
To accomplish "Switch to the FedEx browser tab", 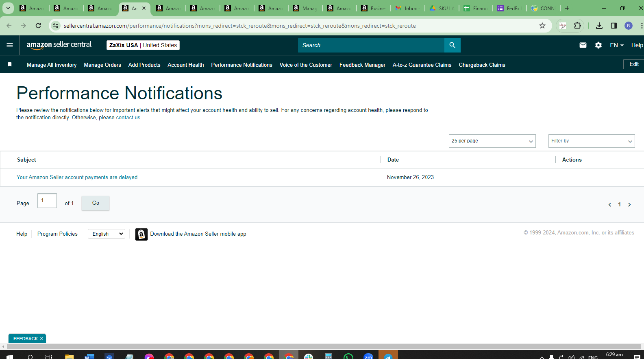I will point(510,8).
